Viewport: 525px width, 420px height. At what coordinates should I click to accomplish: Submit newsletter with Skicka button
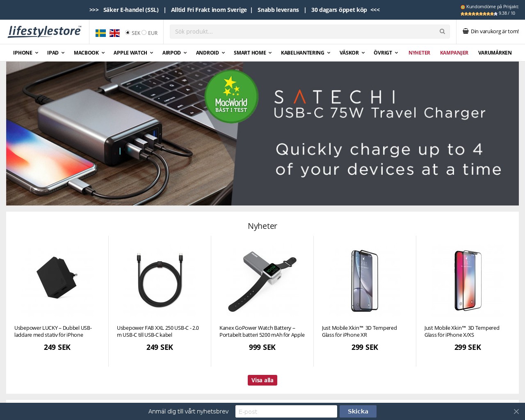[x=358, y=411]
